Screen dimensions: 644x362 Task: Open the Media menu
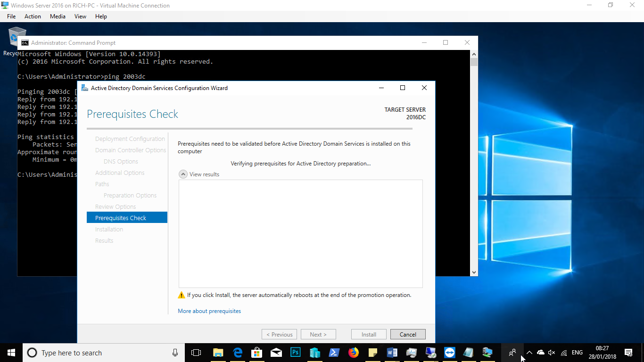pyautogui.click(x=58, y=16)
